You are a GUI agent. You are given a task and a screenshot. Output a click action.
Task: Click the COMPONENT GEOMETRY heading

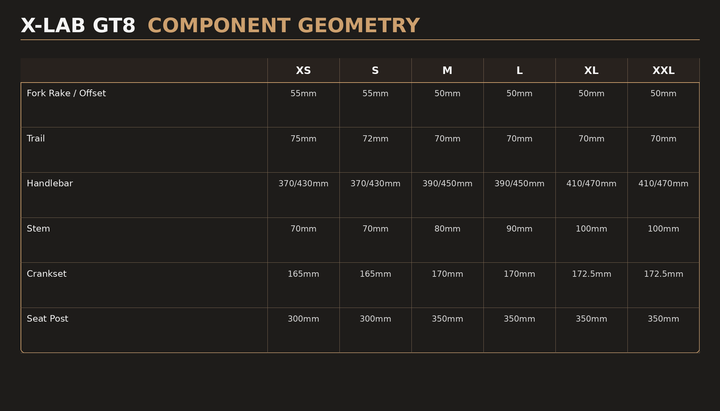coord(283,26)
